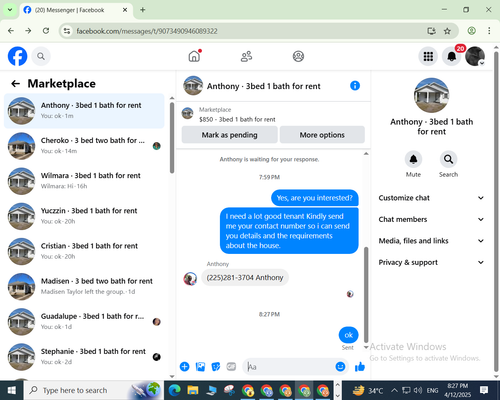The width and height of the screenshot is (500, 400).
Task: Click the 'ok' sent message bubble
Action: [x=348, y=335]
